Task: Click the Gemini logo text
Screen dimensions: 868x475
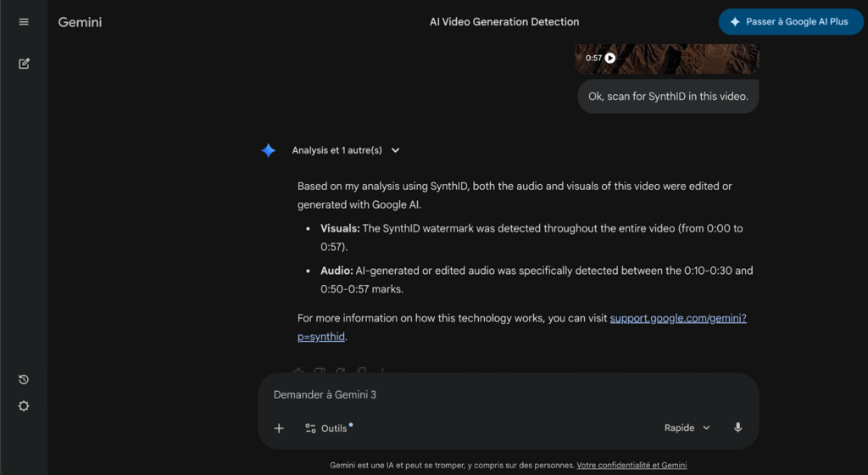Action: point(80,22)
